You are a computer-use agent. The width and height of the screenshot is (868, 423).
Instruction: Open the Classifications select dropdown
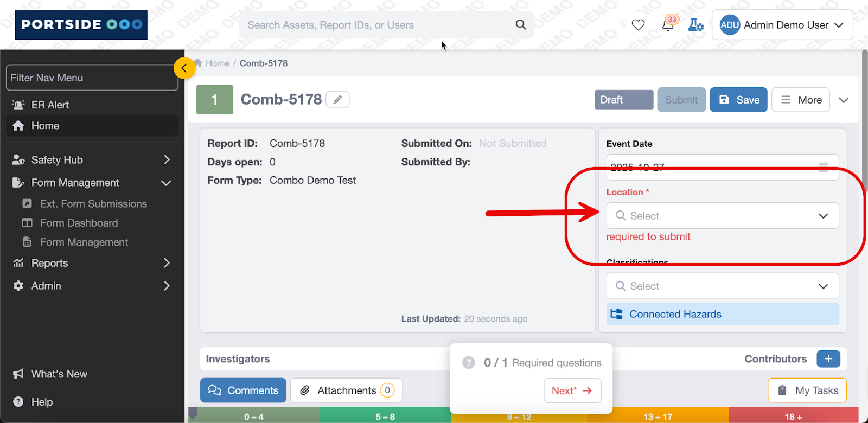pyautogui.click(x=722, y=286)
